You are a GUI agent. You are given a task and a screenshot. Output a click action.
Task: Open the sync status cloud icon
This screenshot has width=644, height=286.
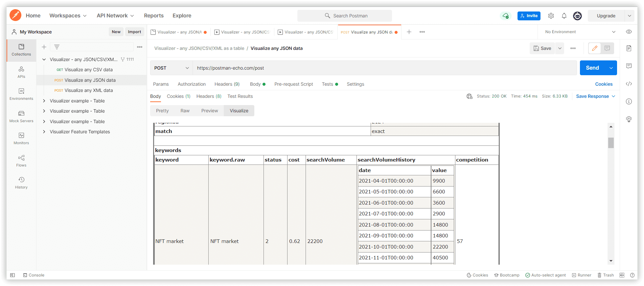click(506, 16)
